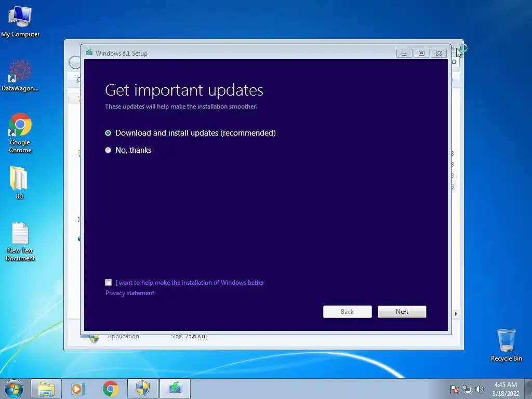Close the Windows 8.1 Setup window
Image resolution: width=532 pixels, height=399 pixels.
click(438, 54)
